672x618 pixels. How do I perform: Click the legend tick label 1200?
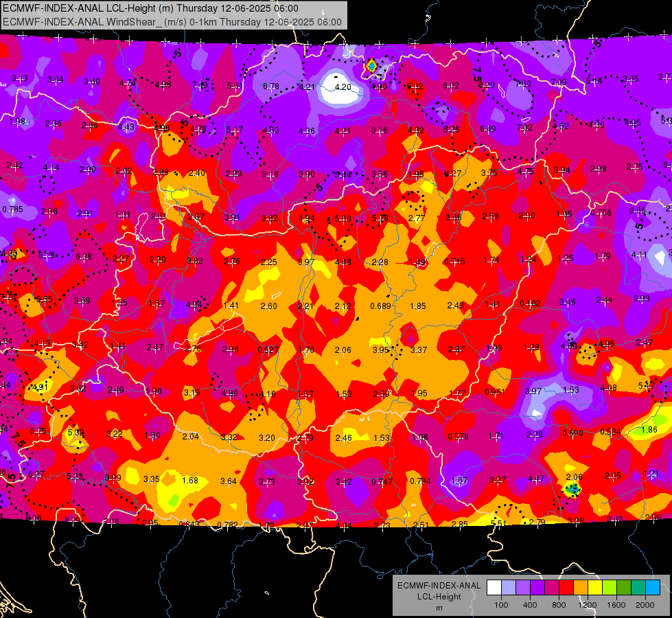coord(588,605)
